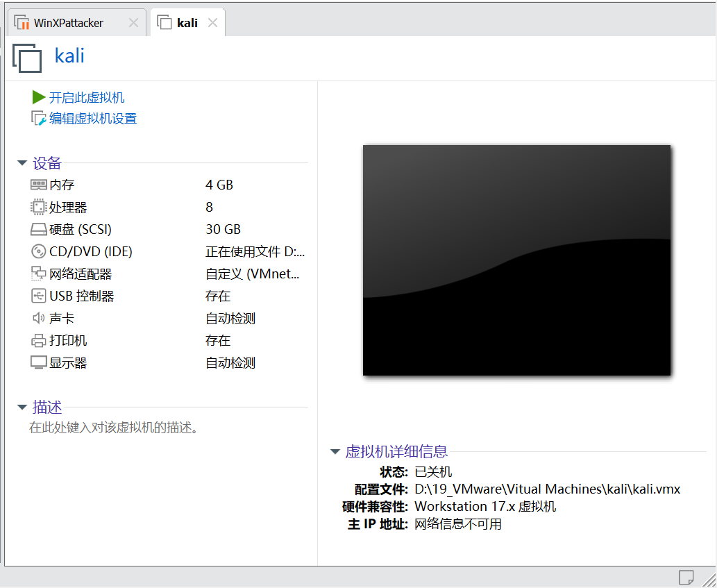Click the 描述 section heading
717x588 pixels.
pyautogui.click(x=47, y=407)
